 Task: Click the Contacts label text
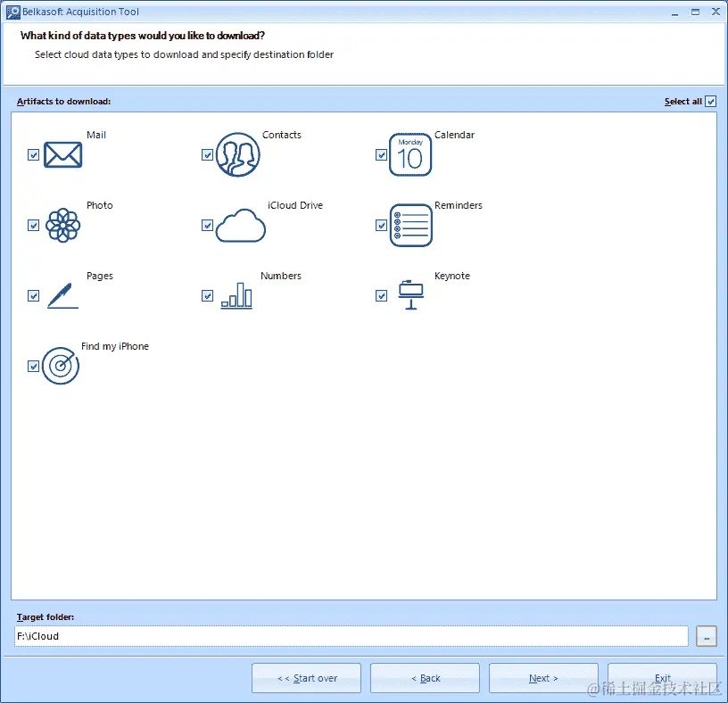pyautogui.click(x=282, y=135)
